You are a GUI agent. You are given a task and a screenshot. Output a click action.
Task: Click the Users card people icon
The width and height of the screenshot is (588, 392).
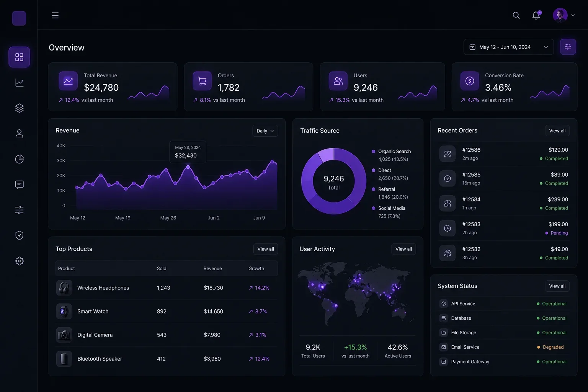pos(338,81)
